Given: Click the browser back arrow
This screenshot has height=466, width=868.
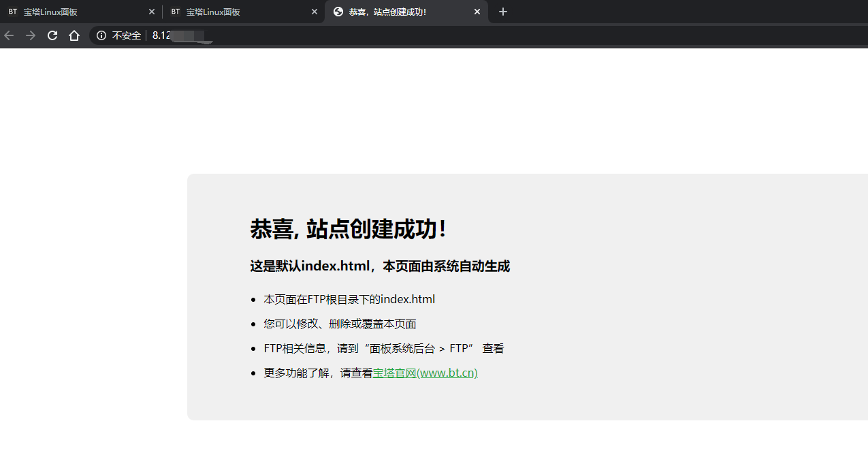Looking at the screenshot, I should pos(9,35).
